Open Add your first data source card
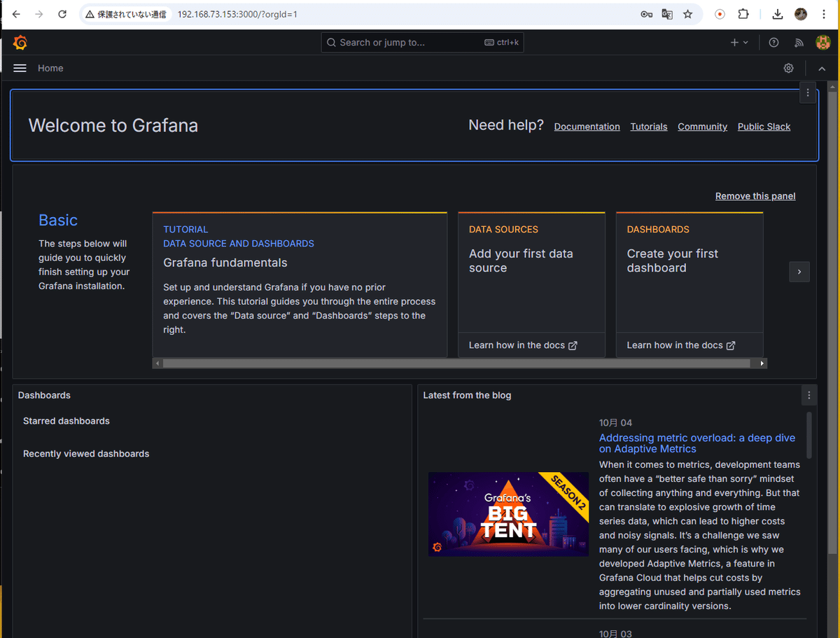Viewport: 840px width, 638px height. 531,272
